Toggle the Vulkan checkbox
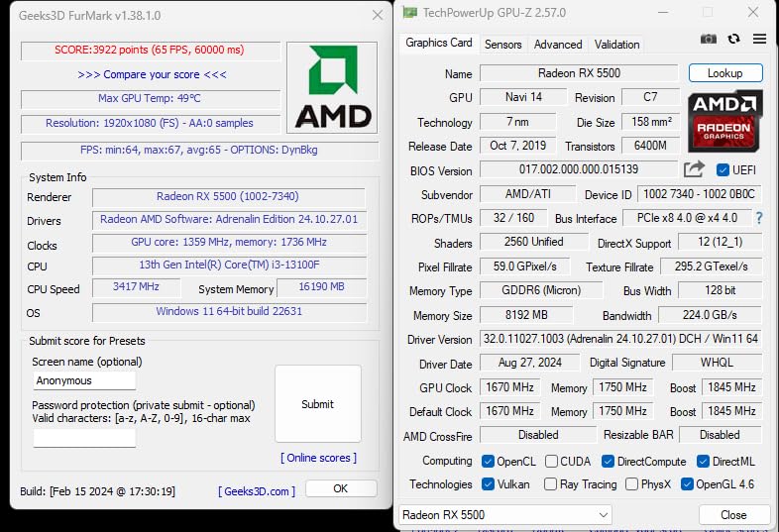Viewport: 779px width, 532px height. 488,483
